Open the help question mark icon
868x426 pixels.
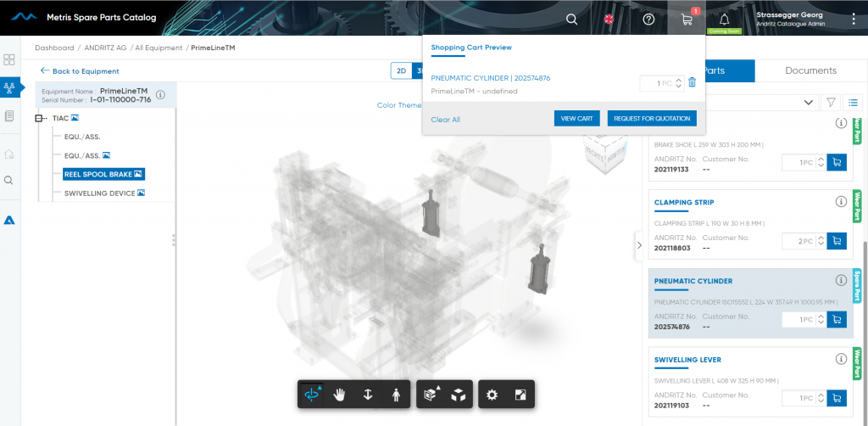(x=648, y=20)
